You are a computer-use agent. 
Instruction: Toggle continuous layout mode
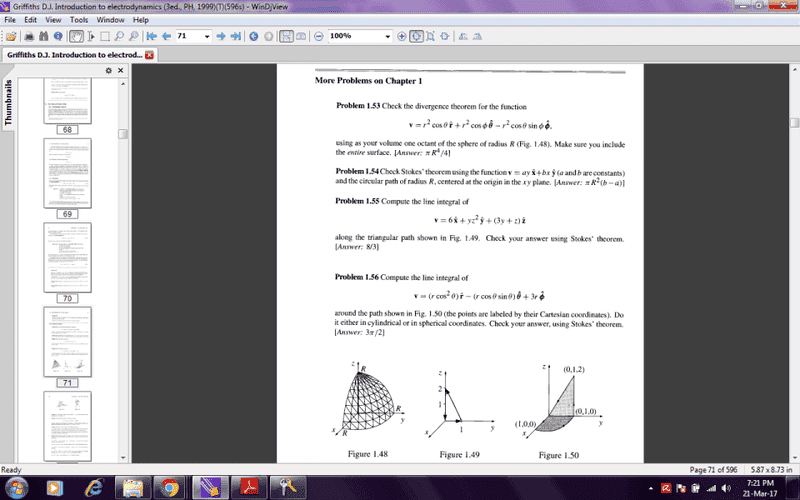coord(286,36)
